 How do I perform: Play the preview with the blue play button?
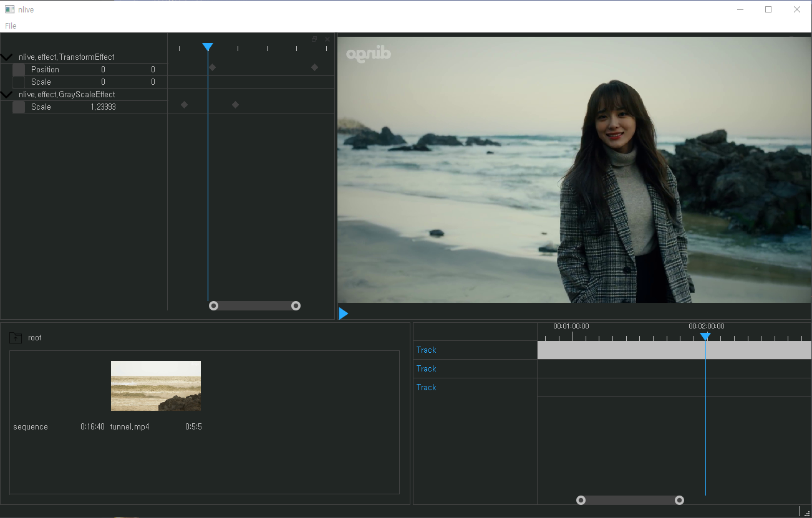click(343, 314)
